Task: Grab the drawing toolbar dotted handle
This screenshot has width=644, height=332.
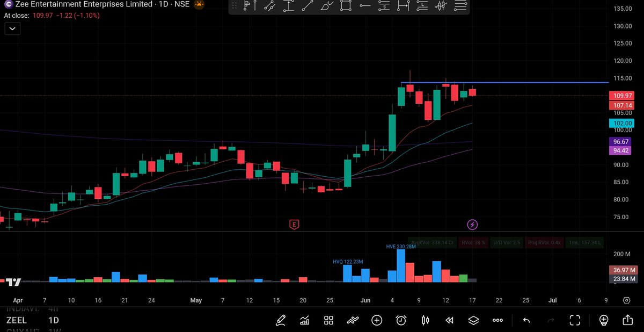Action: 235,6
